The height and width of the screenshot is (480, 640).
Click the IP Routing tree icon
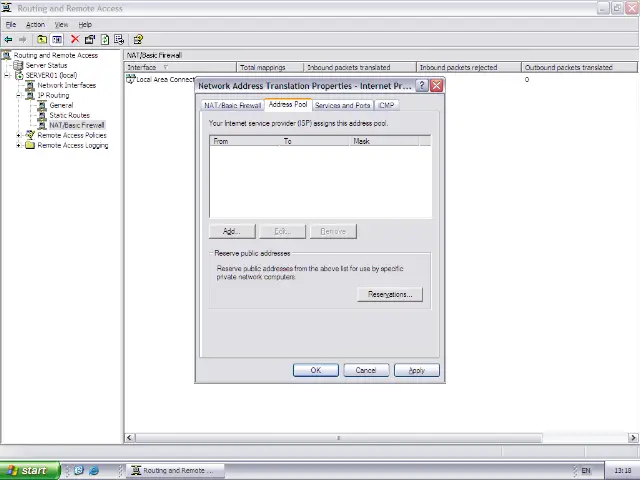(x=30, y=96)
